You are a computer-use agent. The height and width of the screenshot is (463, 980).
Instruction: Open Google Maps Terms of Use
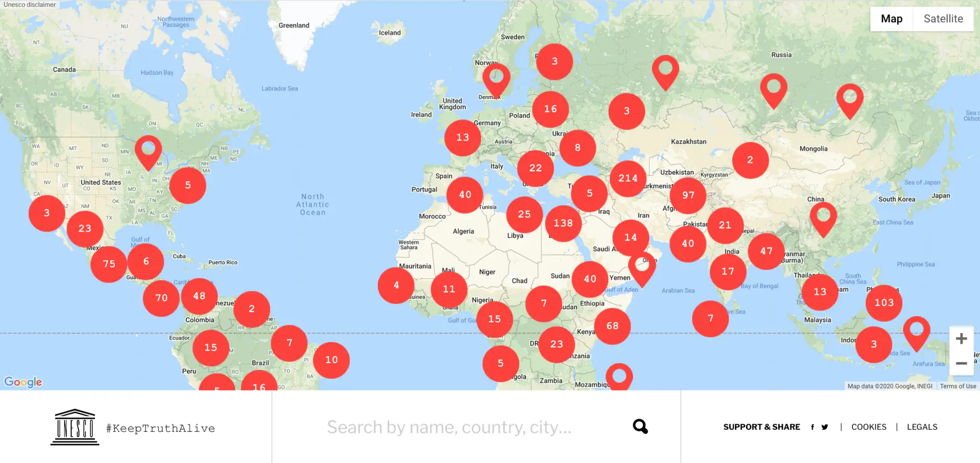(x=958, y=386)
